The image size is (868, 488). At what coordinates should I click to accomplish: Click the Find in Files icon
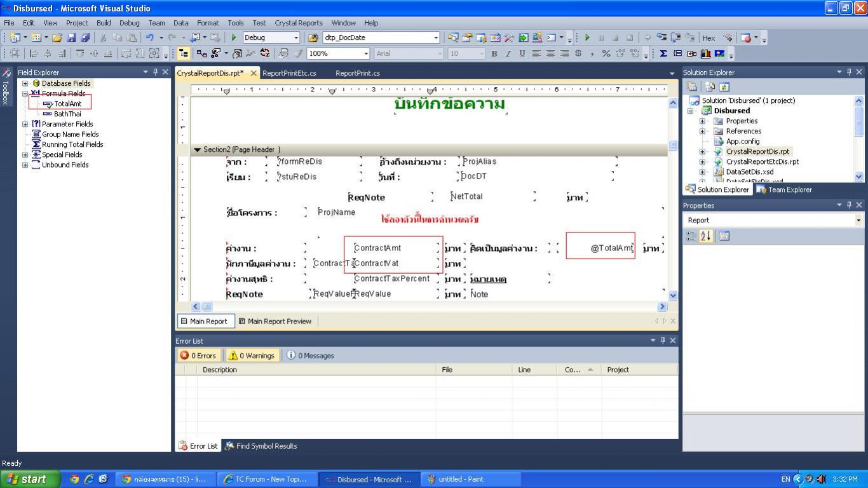tap(313, 38)
